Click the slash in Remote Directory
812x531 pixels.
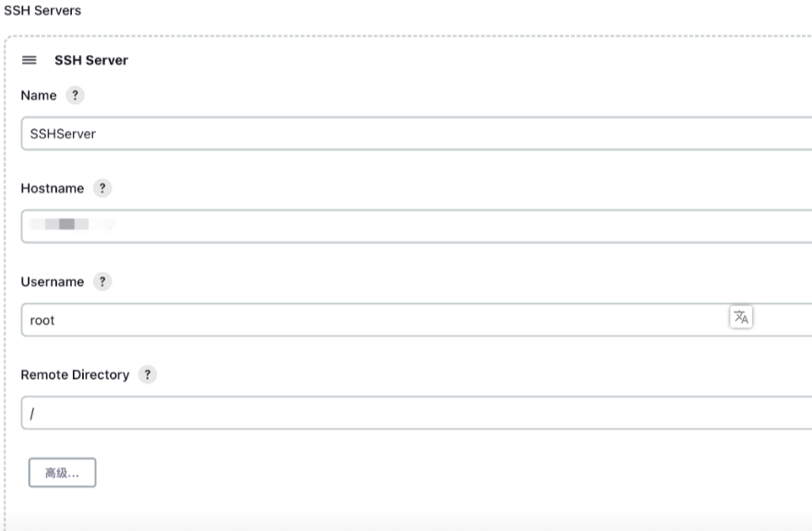[32, 414]
